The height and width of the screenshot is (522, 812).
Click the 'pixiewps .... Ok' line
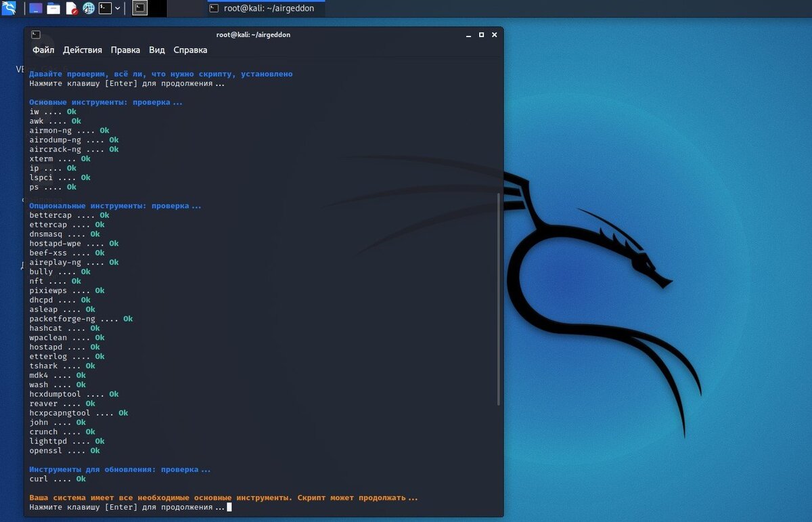[x=67, y=290]
